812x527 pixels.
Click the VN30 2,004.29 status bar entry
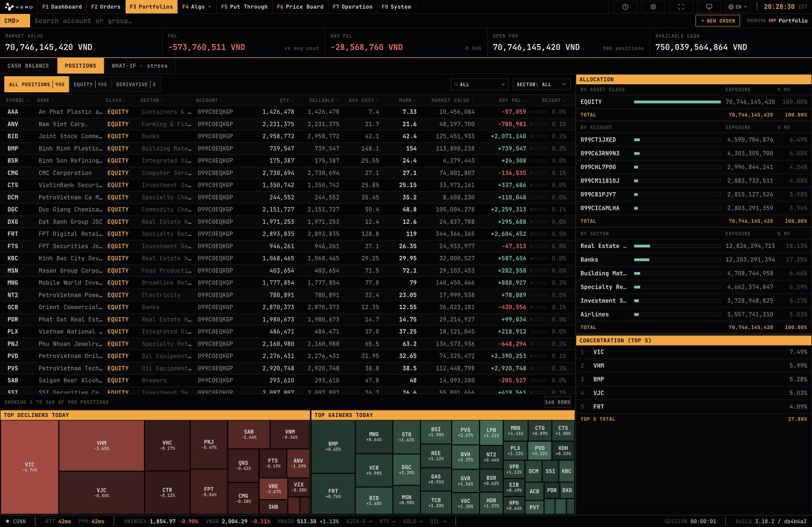coord(238,522)
